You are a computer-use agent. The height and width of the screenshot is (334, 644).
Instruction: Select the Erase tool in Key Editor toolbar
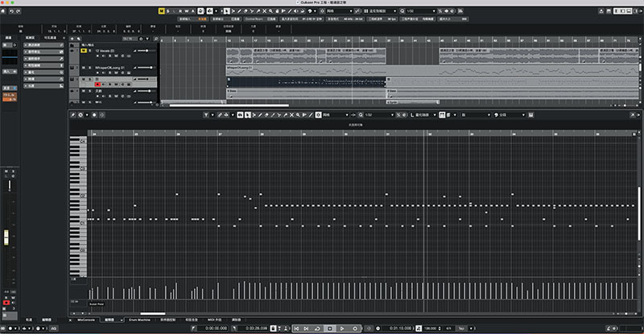tap(266, 115)
